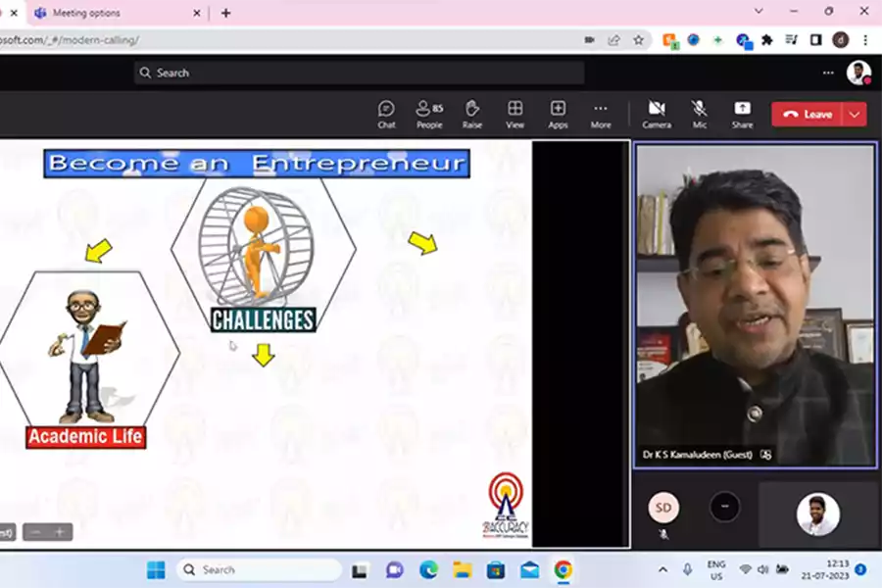Open the Teams Chat taskbar app
Image resolution: width=882 pixels, height=588 pixels.
point(394,570)
